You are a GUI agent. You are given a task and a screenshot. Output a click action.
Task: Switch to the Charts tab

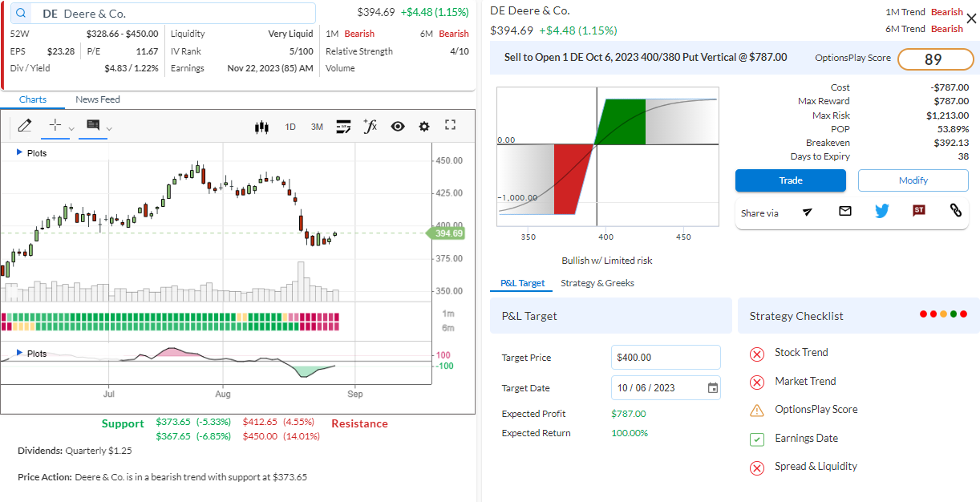pyautogui.click(x=33, y=99)
